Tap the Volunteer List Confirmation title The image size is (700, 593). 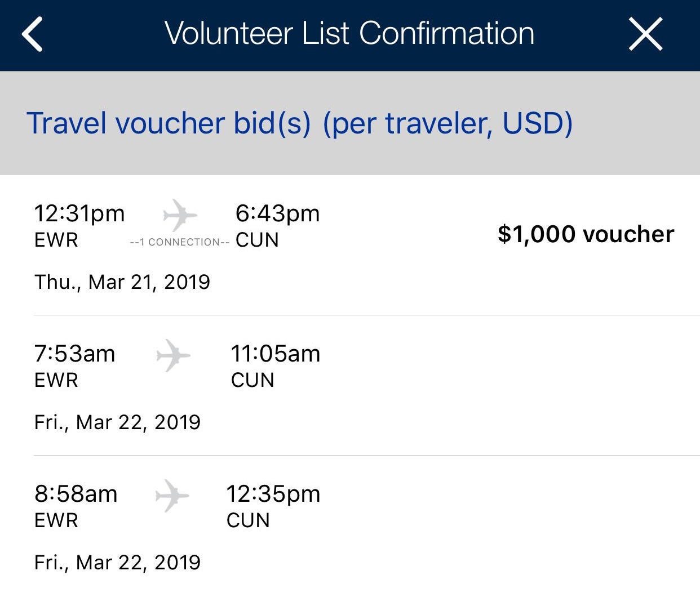click(349, 33)
